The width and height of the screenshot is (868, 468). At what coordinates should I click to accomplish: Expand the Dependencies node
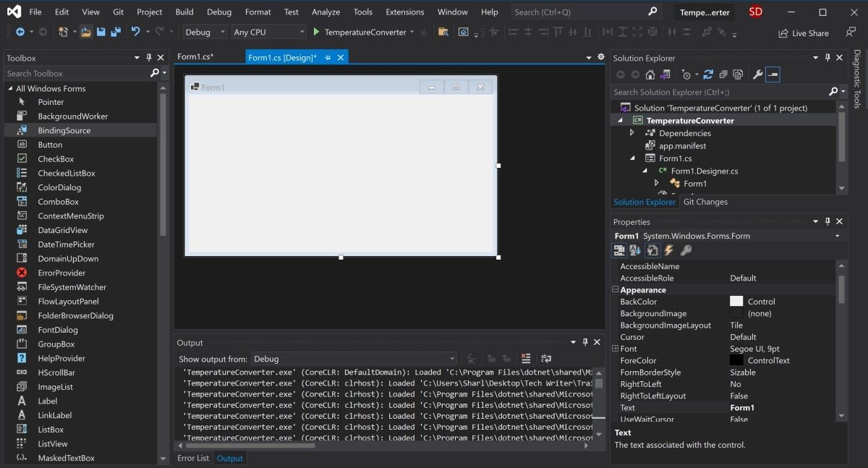point(631,133)
